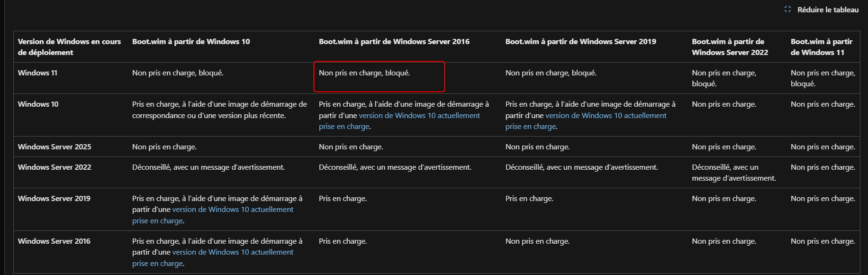868x275 pixels.
Task: Click 'Non pris en charge, bloqué.' under Windows Server 2022 column
Action: click(724, 78)
